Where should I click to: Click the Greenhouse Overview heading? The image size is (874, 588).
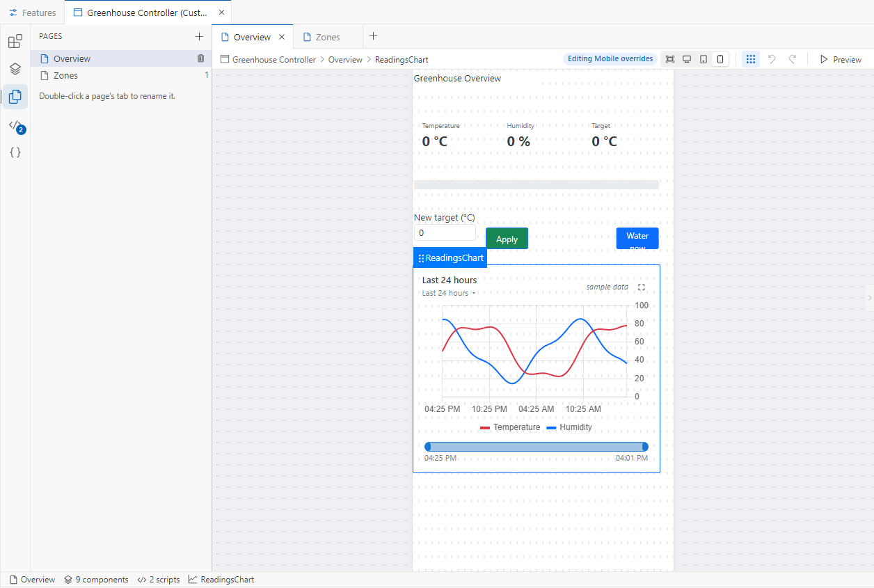pos(457,78)
